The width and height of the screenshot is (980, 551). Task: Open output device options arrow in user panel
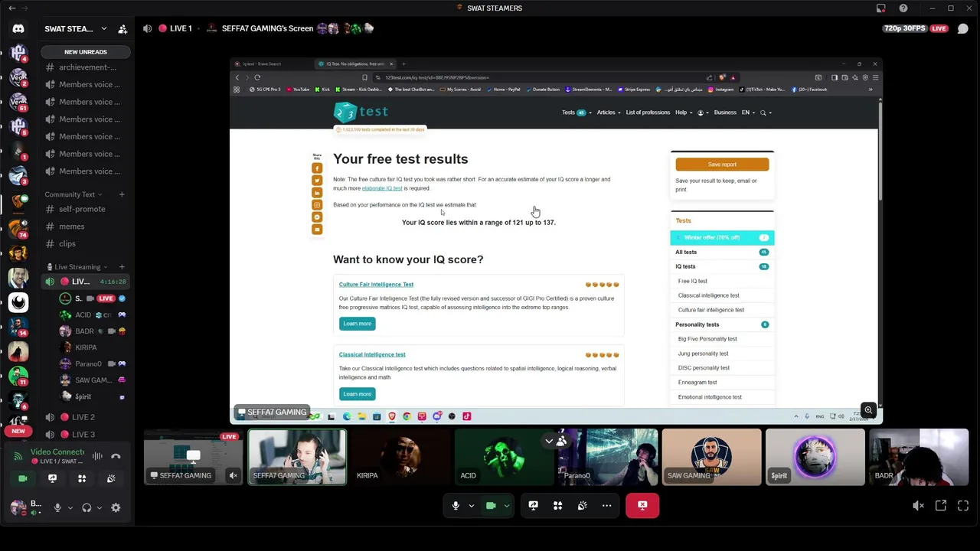99,507
